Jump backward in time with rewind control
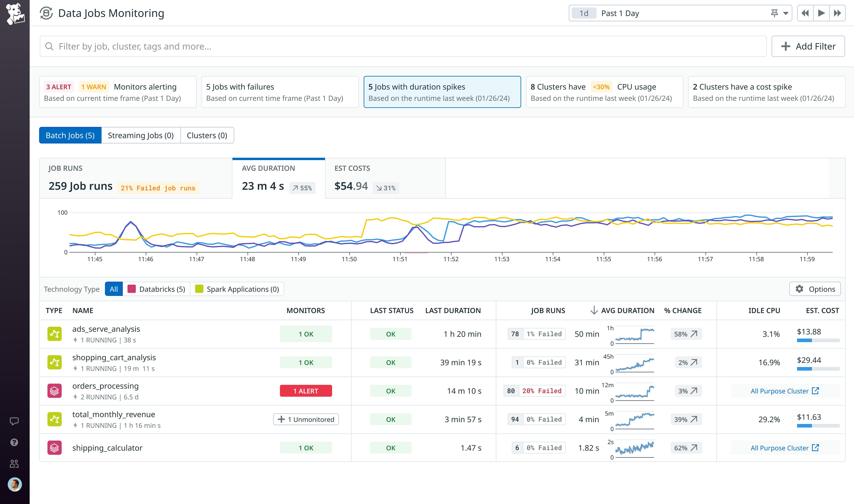The height and width of the screenshot is (504, 854). pos(805,13)
